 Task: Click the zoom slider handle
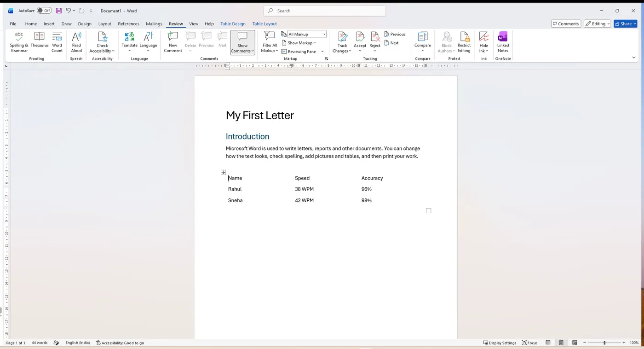[x=604, y=343]
